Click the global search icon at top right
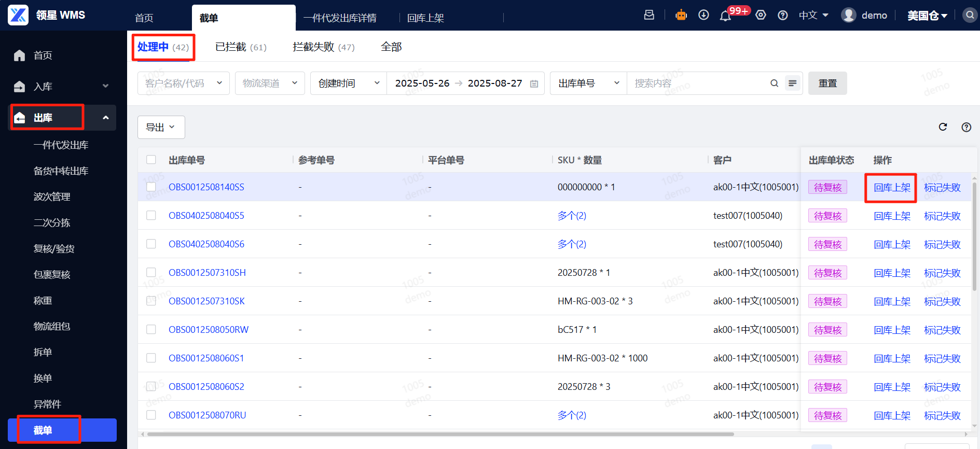 pyautogui.click(x=970, y=15)
